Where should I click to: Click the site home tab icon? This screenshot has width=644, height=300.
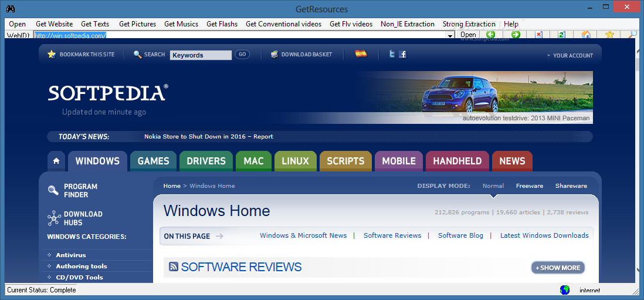point(56,161)
